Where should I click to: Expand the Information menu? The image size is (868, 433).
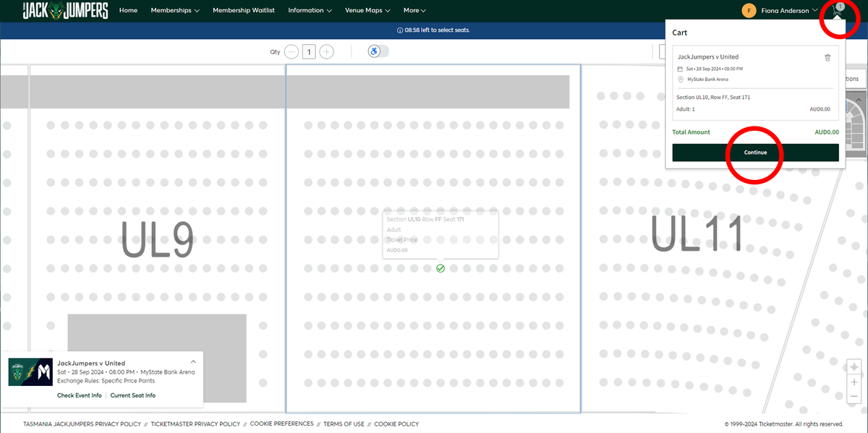pos(310,11)
